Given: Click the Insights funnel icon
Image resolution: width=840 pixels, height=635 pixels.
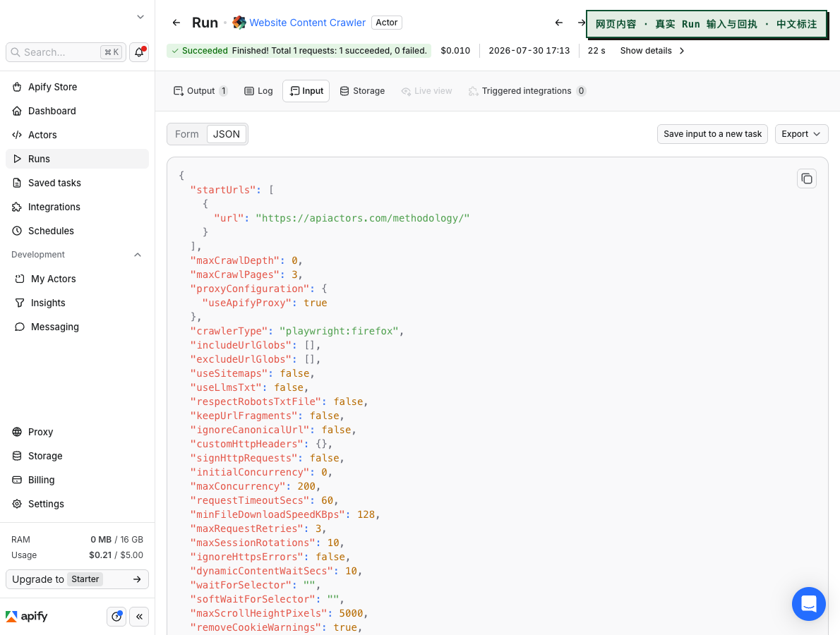Looking at the screenshot, I should pos(20,303).
